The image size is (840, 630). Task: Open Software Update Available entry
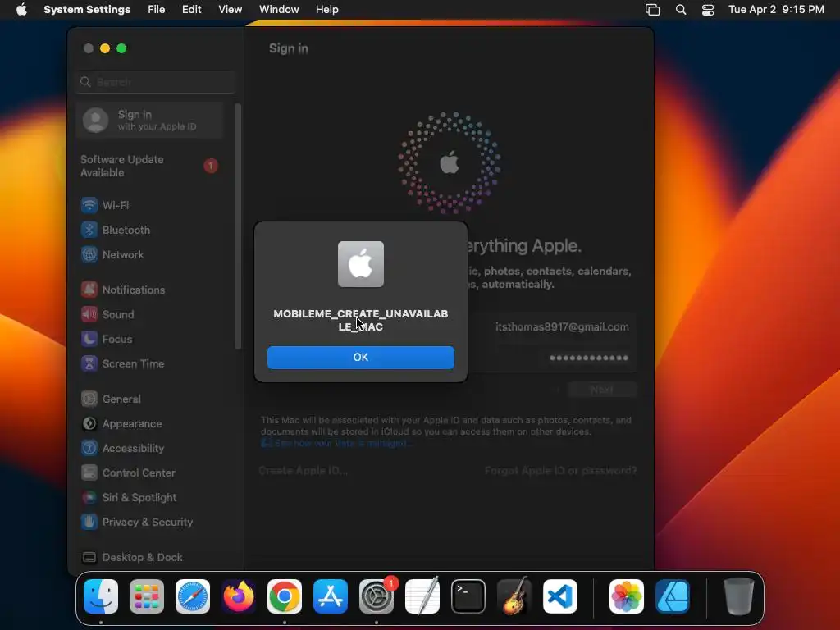click(x=149, y=166)
